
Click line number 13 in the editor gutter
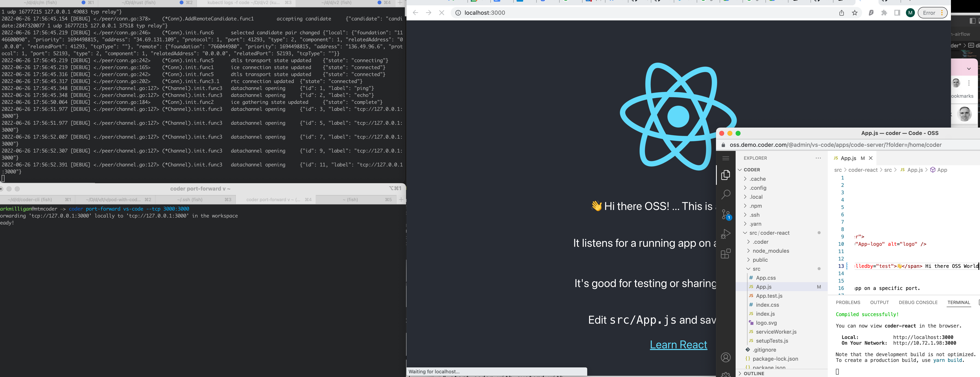click(x=841, y=266)
